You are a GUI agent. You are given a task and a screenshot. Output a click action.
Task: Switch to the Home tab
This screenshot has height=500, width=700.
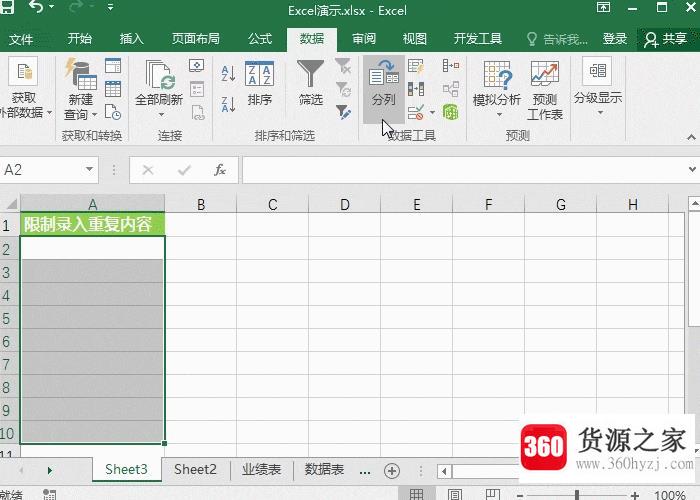click(79, 39)
